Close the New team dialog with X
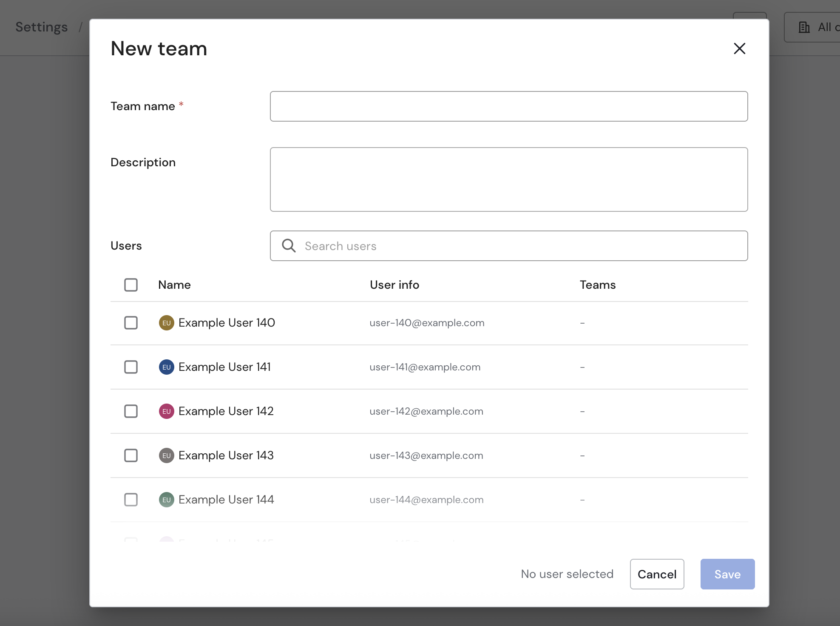The width and height of the screenshot is (840, 626). [x=739, y=48]
